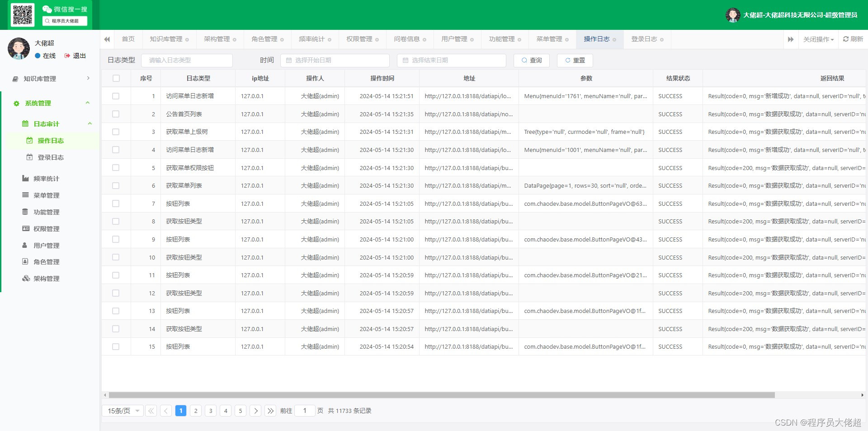The image size is (868, 431).
Task: Click the 登录日志 sidebar icon
Action: [x=29, y=157]
